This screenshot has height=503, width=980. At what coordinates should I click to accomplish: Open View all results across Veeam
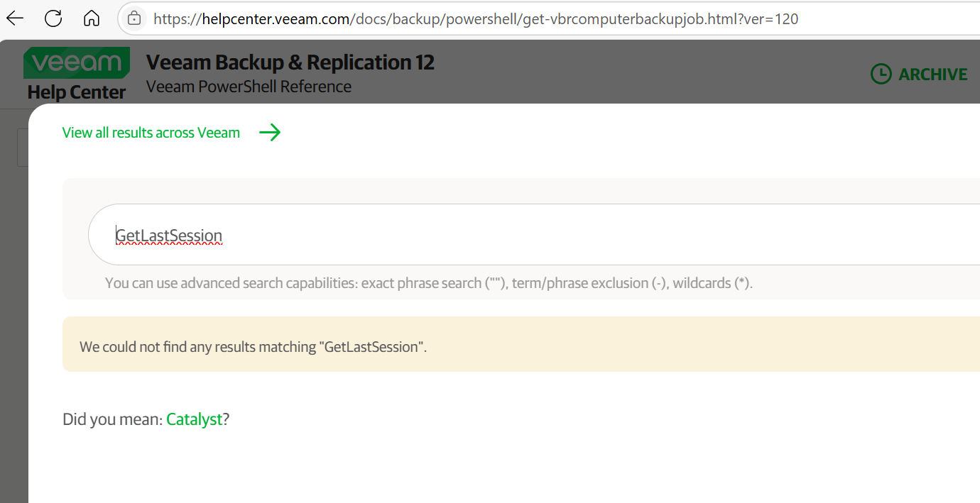coord(151,133)
